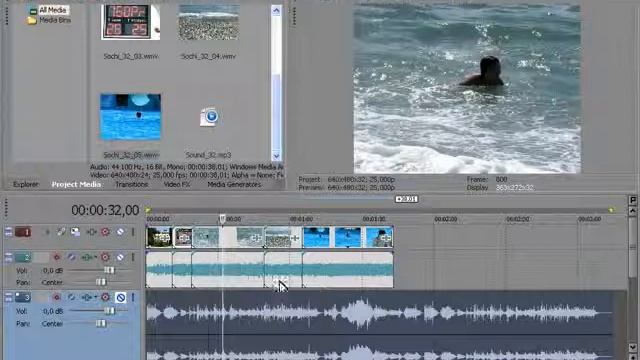Click the track 3 number badge
640x360 pixels.
coord(23,297)
